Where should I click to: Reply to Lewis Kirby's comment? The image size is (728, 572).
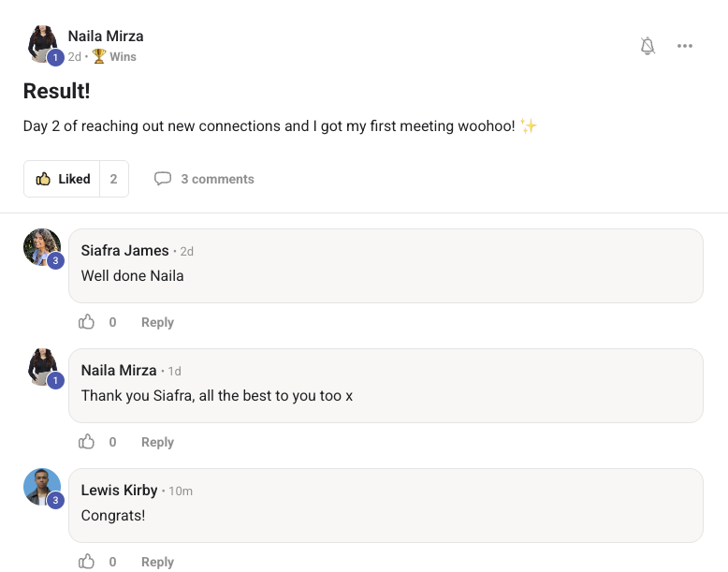pyautogui.click(x=157, y=563)
